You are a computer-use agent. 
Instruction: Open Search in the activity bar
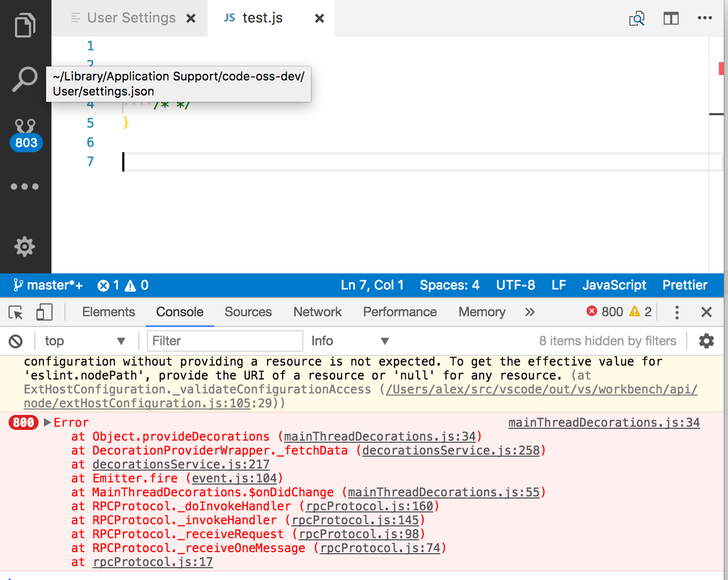(x=25, y=79)
